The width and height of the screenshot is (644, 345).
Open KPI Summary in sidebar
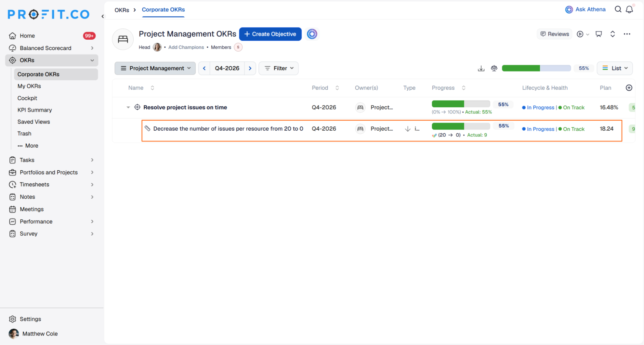(34, 110)
